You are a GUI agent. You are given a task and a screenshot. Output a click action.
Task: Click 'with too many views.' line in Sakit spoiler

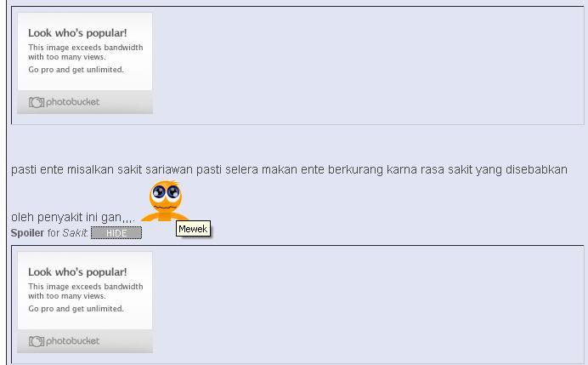(67, 296)
